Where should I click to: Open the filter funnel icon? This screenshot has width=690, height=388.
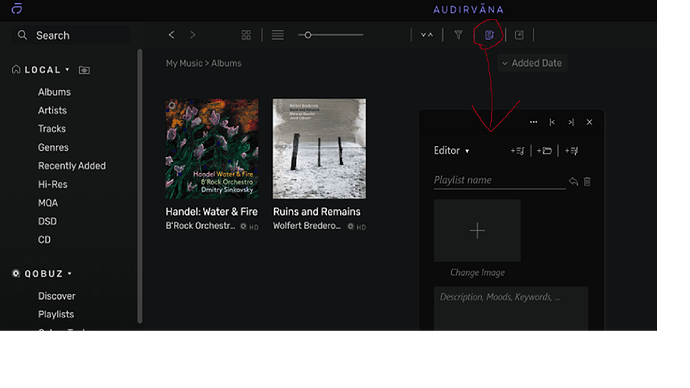[458, 35]
